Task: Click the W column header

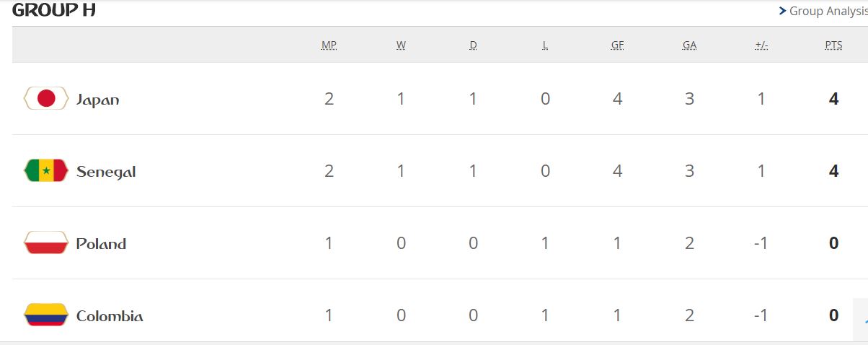Action: pos(401,45)
